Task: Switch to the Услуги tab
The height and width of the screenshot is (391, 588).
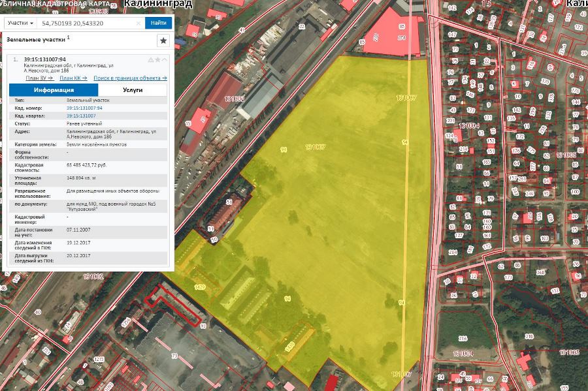Action: click(x=132, y=90)
